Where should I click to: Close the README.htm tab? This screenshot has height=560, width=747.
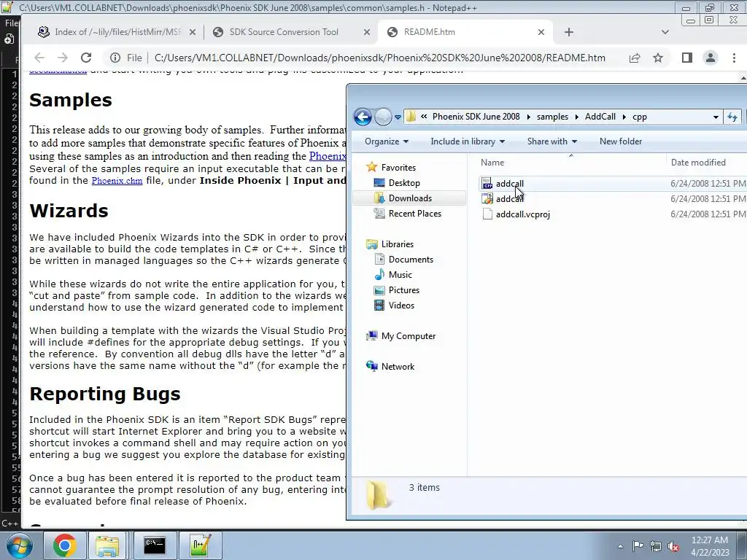coord(541,32)
